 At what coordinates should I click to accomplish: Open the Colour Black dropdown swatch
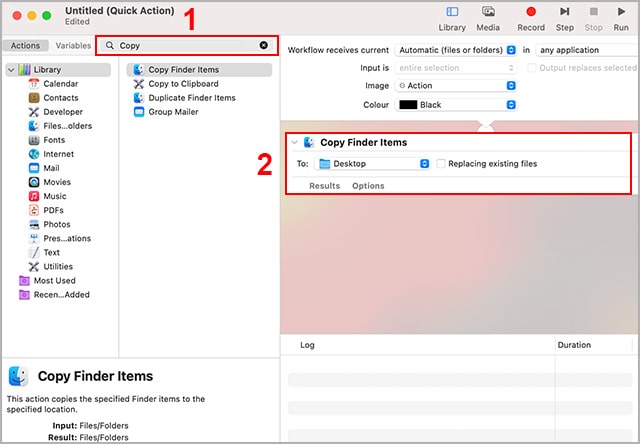coord(455,104)
